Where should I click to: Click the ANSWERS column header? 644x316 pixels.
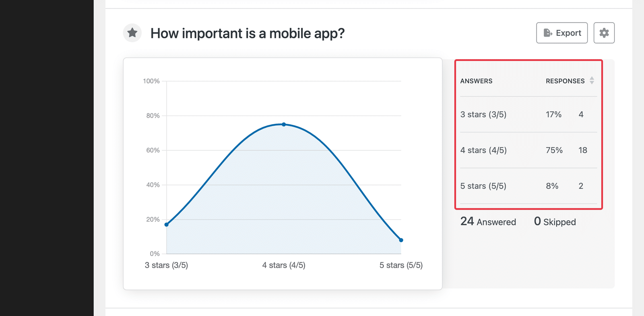[x=476, y=81]
